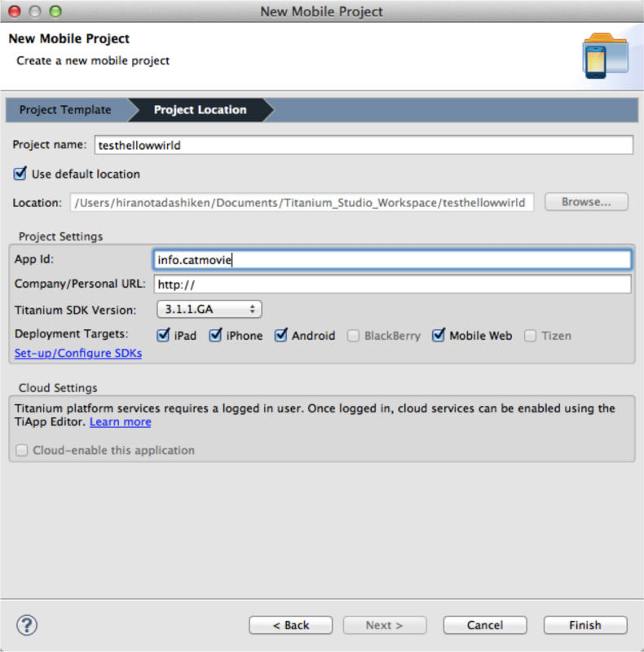Screen dimensions: 644x652
Task: Open the Titanium SDK Version dropdown
Action: coord(210,309)
